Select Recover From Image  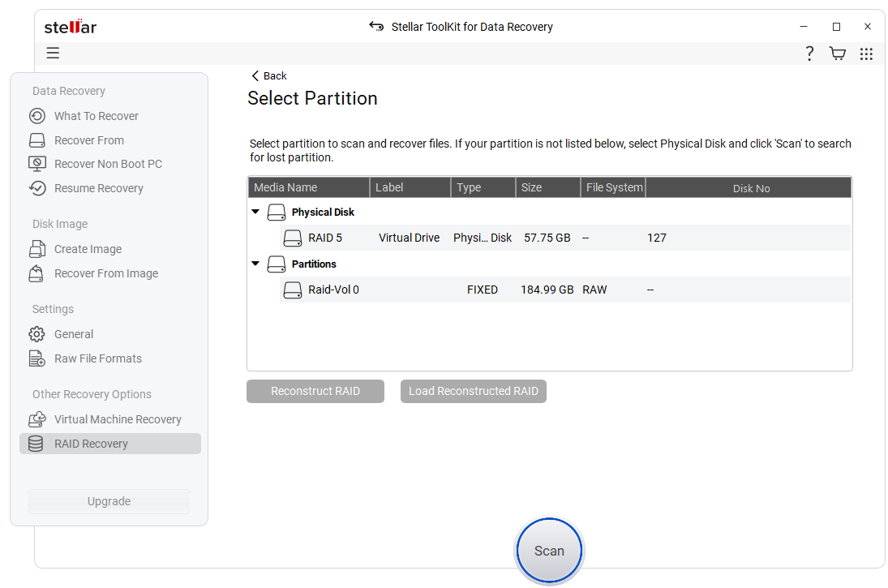coord(106,273)
